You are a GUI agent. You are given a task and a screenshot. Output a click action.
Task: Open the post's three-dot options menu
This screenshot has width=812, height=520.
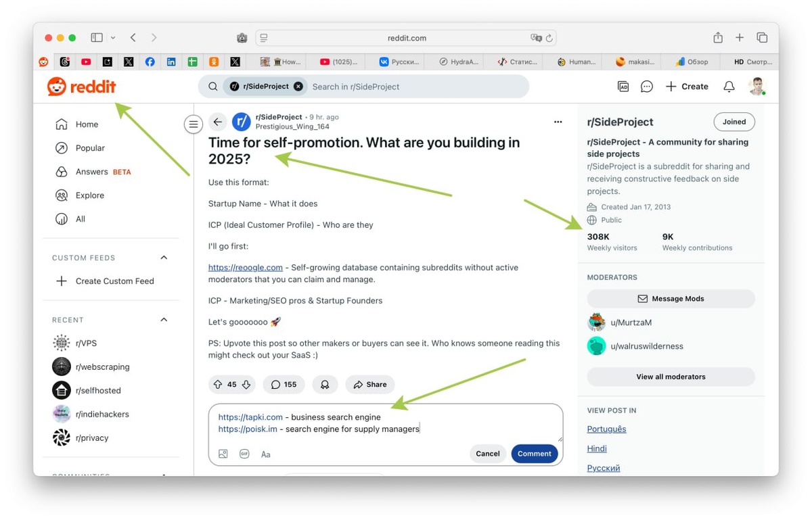(558, 122)
